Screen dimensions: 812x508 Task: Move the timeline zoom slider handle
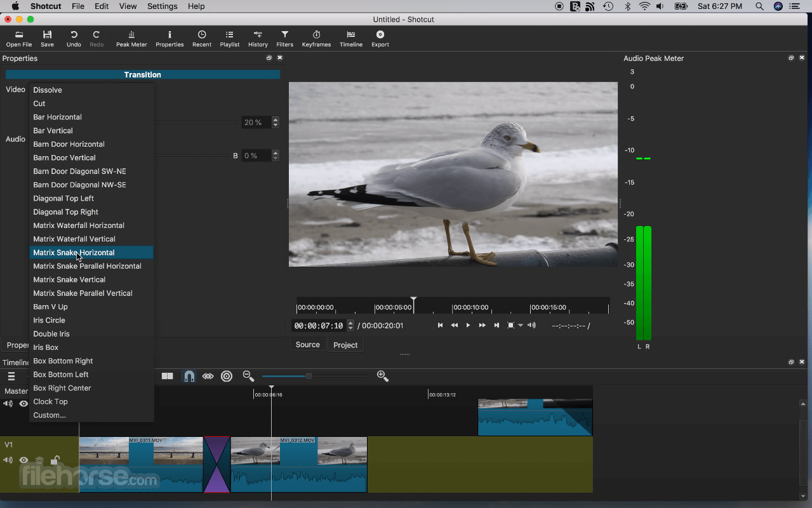309,376
